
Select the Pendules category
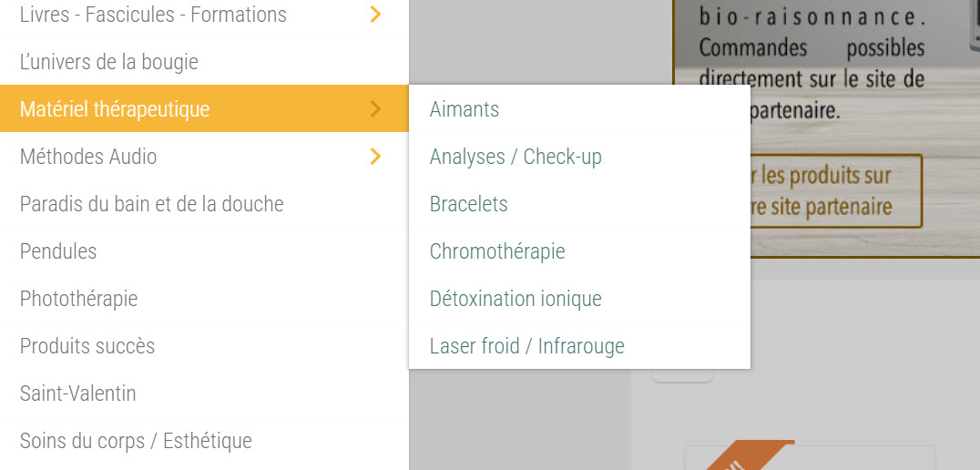(58, 251)
